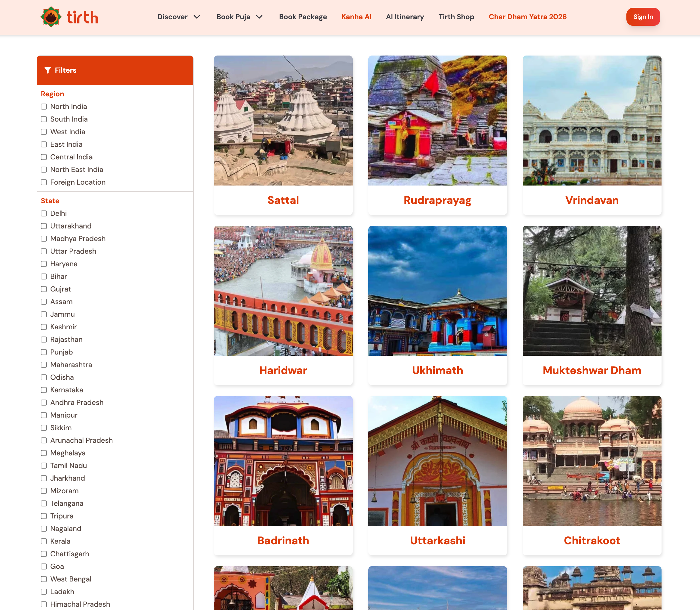The height and width of the screenshot is (610, 700).
Task: Check the Kashmir checkbox
Action: coord(44,327)
